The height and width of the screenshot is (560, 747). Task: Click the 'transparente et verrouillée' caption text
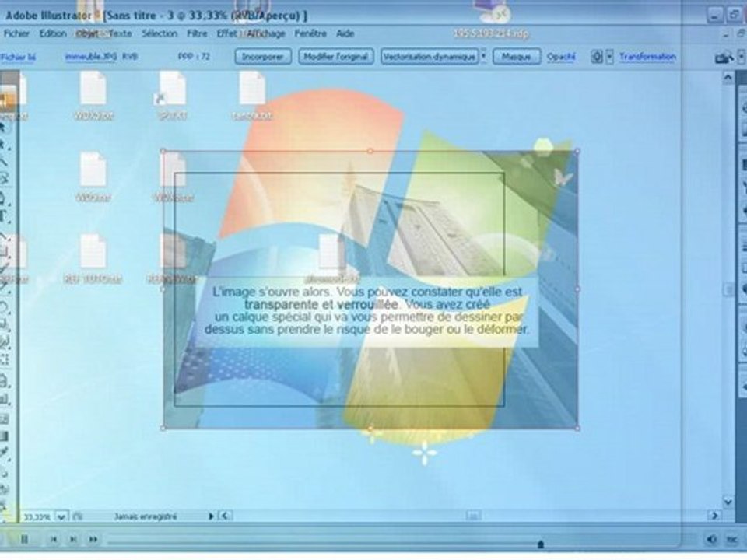click(321, 304)
